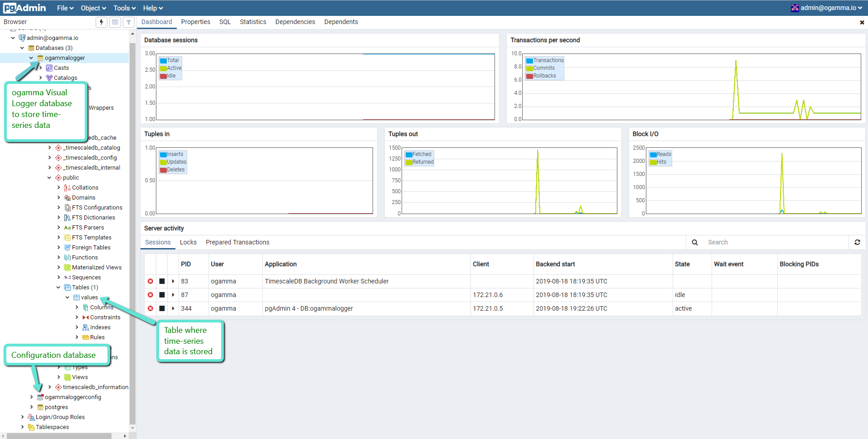Click into the session Search field
The image size is (868, 439).
click(x=775, y=242)
